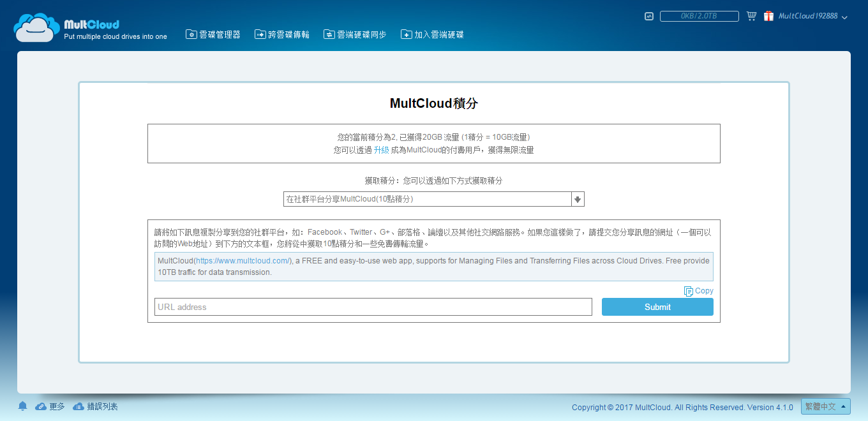Click the 加入雲端硬碟 plus icon
This screenshot has width=868, height=421.
406,34
